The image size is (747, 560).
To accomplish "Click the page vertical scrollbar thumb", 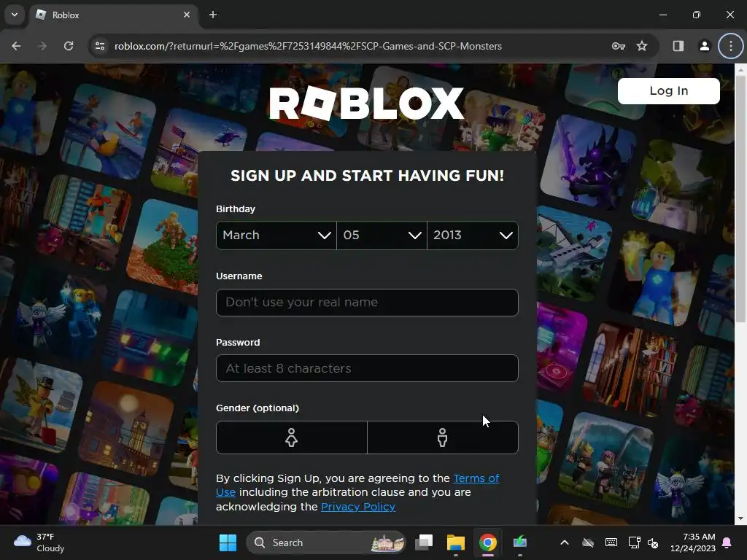I will pyautogui.click(x=740, y=198).
